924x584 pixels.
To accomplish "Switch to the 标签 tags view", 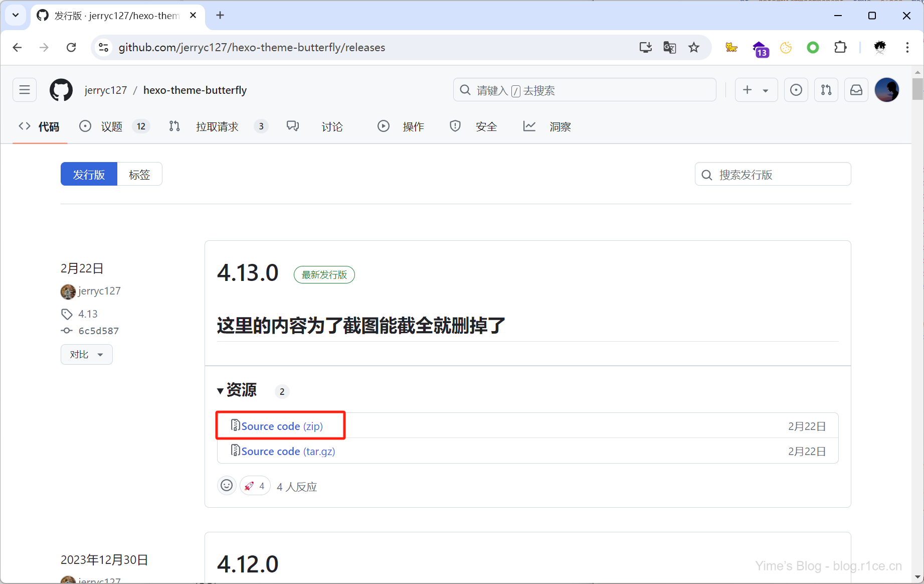I will click(139, 175).
